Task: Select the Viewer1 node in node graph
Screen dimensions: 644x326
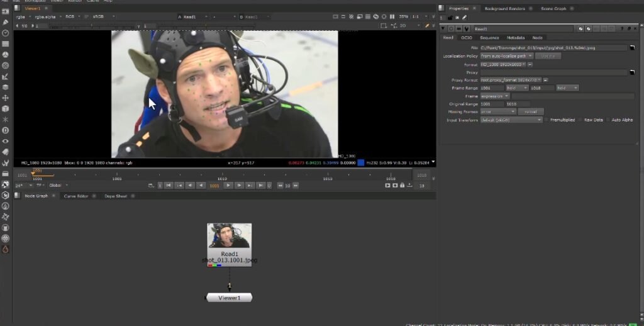Action: pyautogui.click(x=229, y=298)
